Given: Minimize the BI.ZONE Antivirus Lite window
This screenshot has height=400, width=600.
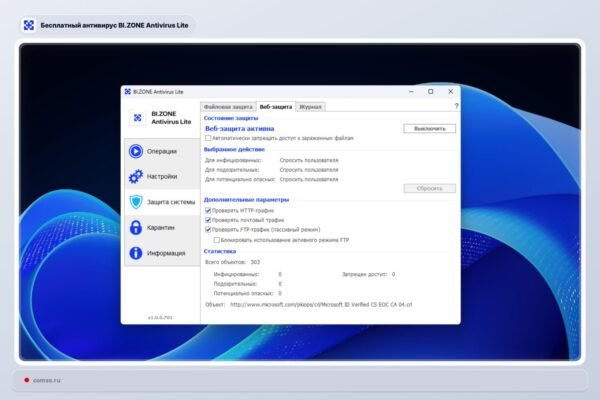Looking at the screenshot, I should pos(411,91).
